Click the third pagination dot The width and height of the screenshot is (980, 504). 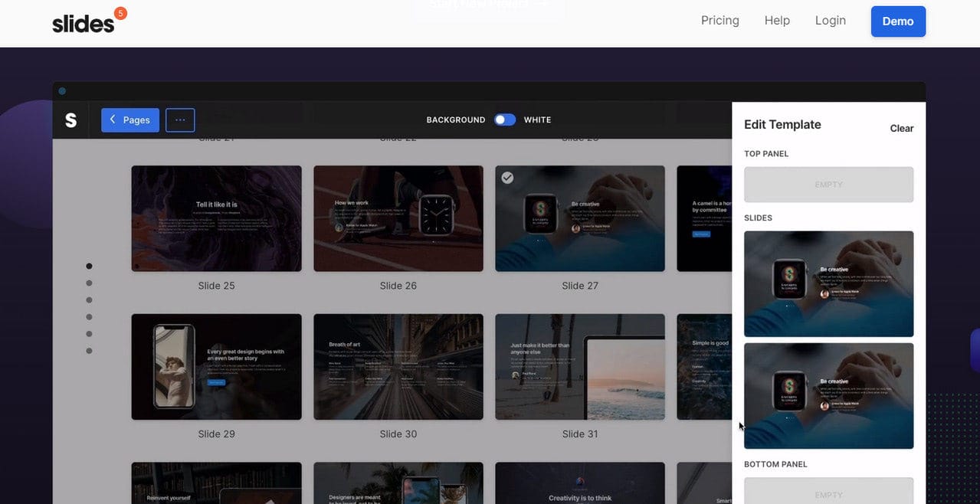[89, 300]
